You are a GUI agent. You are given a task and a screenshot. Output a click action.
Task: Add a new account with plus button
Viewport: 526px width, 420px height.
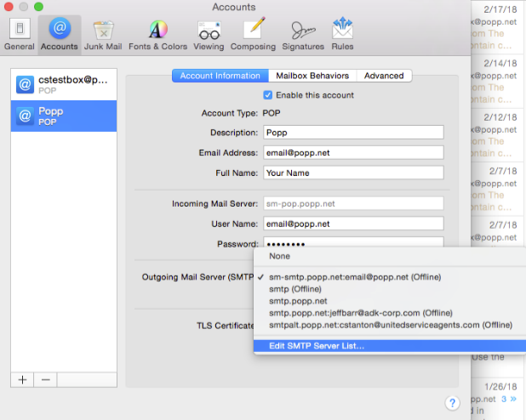tap(22, 380)
